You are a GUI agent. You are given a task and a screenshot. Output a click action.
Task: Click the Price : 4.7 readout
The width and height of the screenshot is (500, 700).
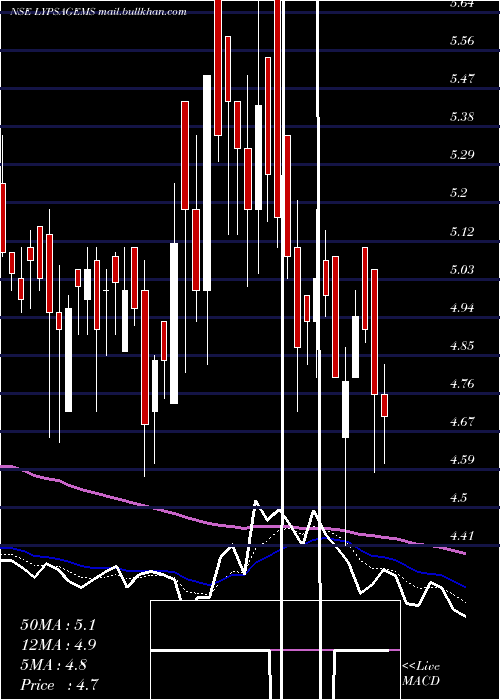[x=59, y=684]
